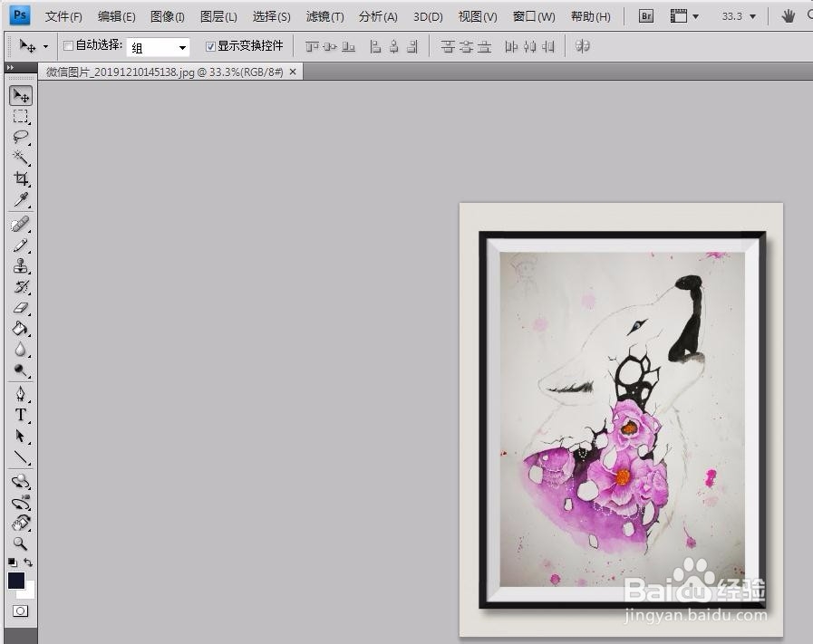
Task: Select the Zoom tool in toolbox
Action: tap(20, 543)
